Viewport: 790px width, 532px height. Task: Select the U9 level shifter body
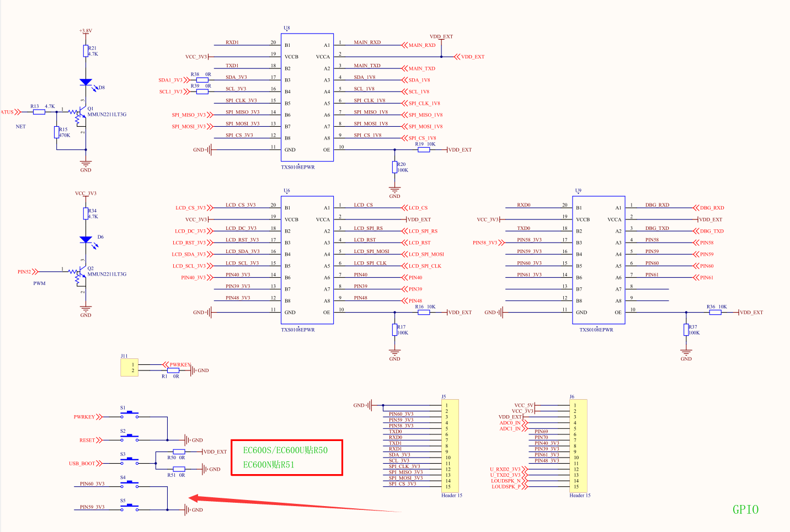[x=599, y=260]
